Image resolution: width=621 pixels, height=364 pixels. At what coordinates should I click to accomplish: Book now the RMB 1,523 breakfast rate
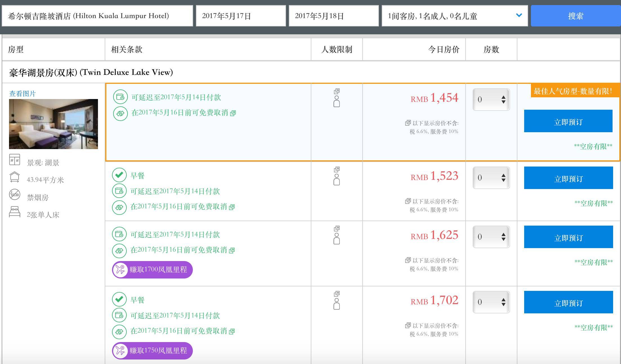tap(569, 178)
